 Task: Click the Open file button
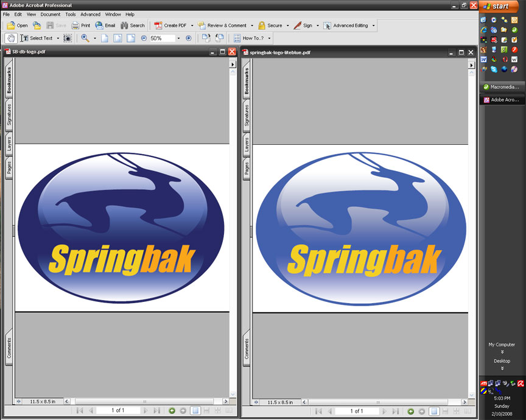[17, 26]
